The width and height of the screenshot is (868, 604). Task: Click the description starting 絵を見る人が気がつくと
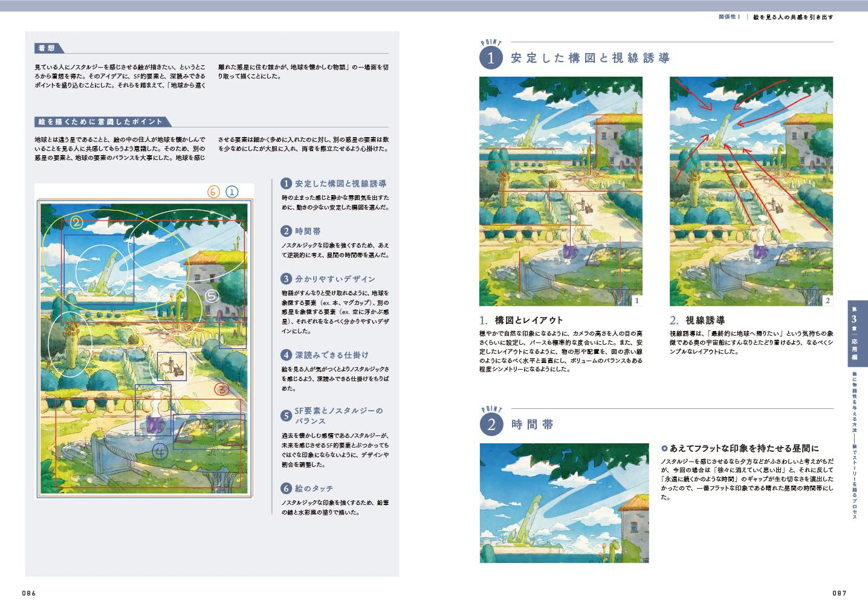pyautogui.click(x=335, y=379)
